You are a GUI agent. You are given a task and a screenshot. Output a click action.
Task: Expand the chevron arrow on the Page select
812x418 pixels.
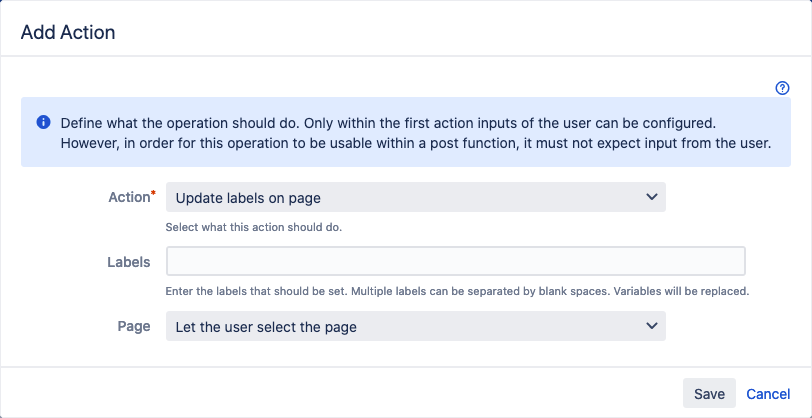point(651,326)
